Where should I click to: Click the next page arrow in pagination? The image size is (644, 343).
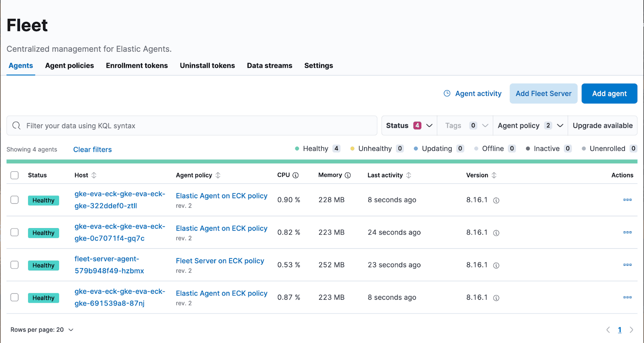[631, 330]
